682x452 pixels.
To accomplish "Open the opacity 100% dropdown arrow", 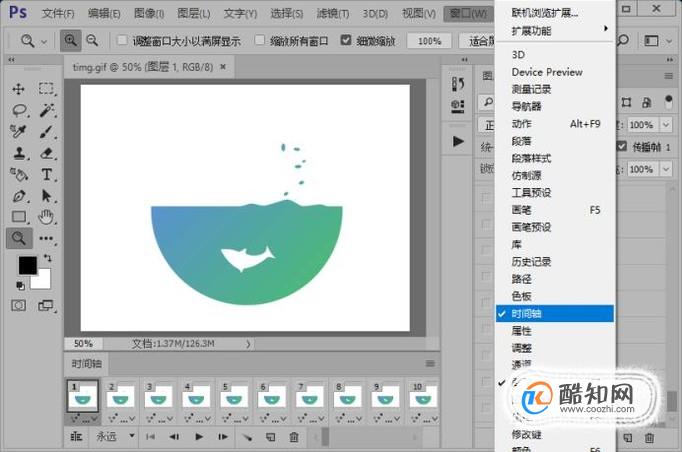I will (x=666, y=125).
